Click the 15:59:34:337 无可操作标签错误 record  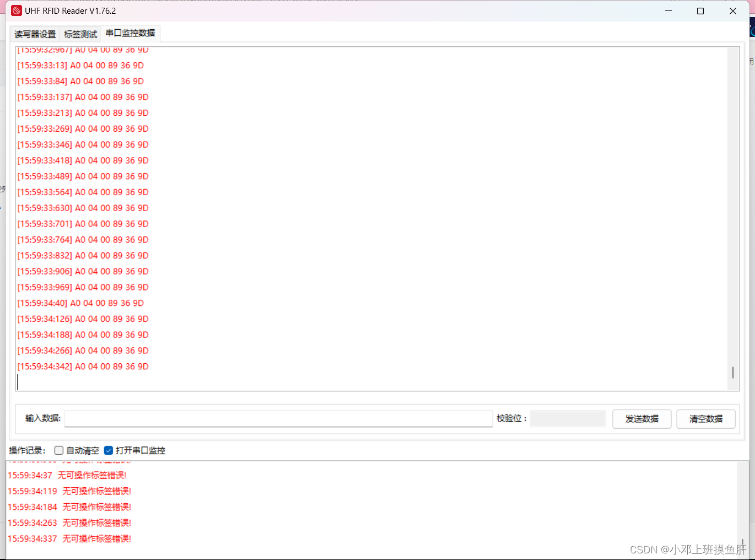69,539
